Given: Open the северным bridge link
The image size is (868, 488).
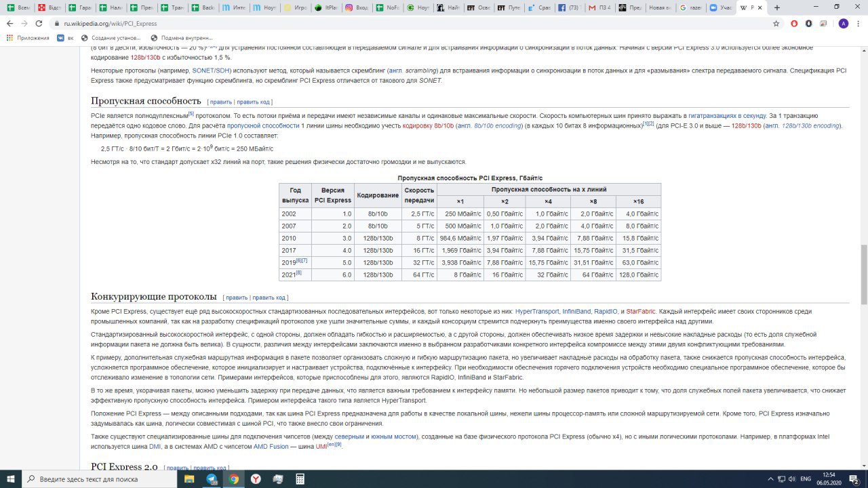Looking at the screenshot, I should pyautogui.click(x=349, y=436).
